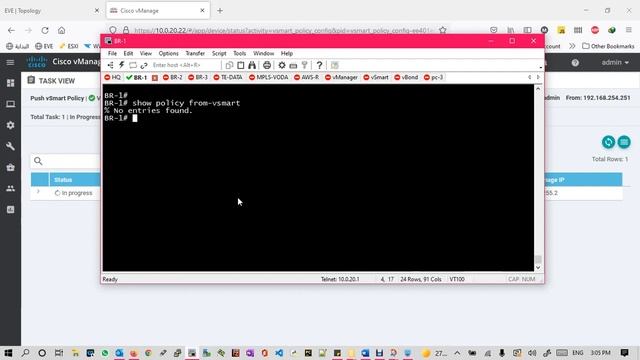Open the Other Bookmarks folder
This screenshot has width=640, height=360.
pos(608,46)
